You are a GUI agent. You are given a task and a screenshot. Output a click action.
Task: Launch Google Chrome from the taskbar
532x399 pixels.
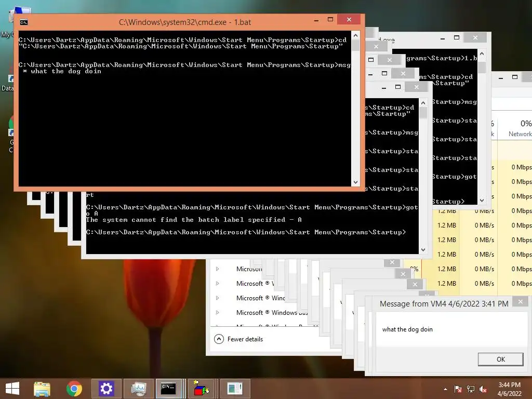tap(74, 389)
